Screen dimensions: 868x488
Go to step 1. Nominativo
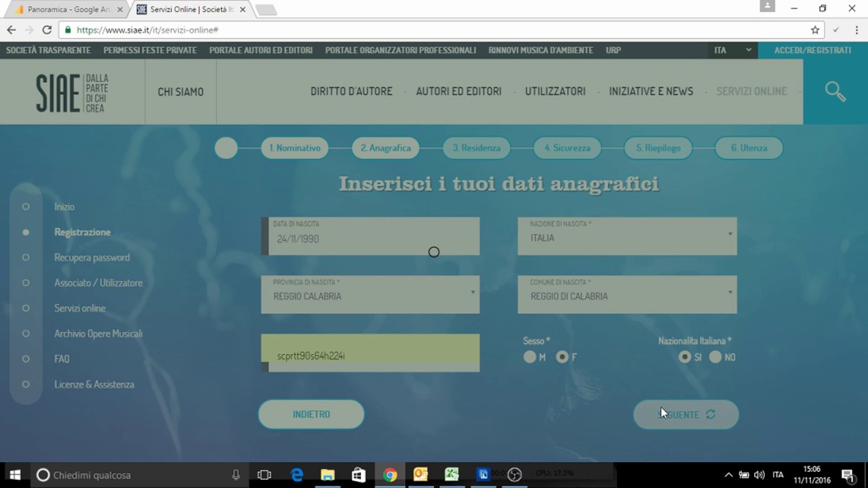(x=295, y=148)
